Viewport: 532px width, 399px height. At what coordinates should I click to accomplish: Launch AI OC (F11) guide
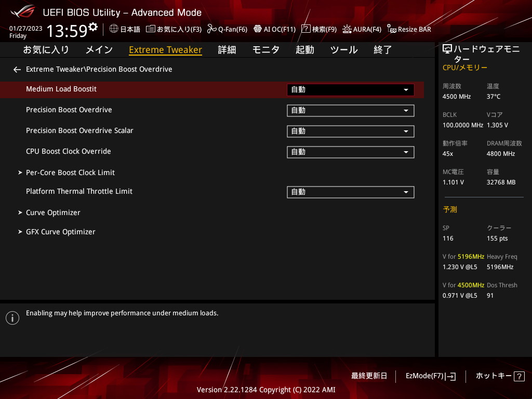(x=257, y=29)
